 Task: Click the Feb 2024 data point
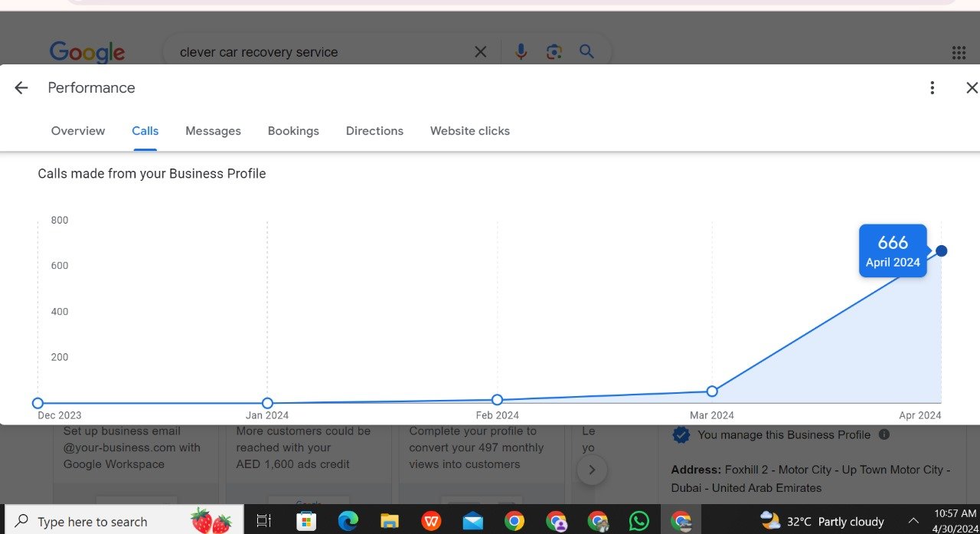(x=497, y=400)
